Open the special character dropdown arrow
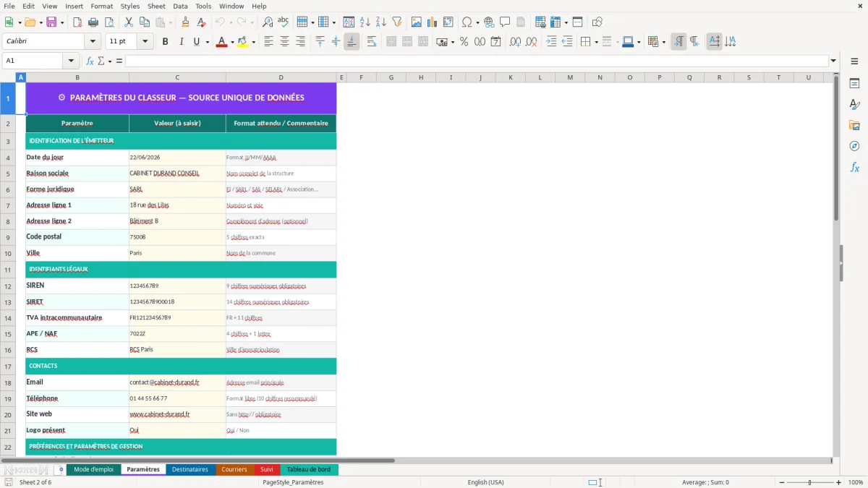Screen dimensions: 868x488 tap(477, 22)
